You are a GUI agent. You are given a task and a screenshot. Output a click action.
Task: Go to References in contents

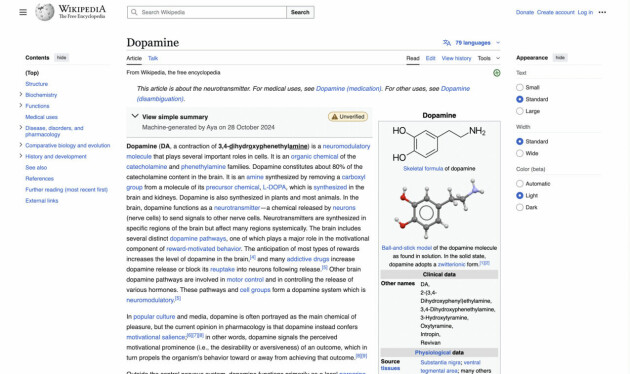click(39, 178)
